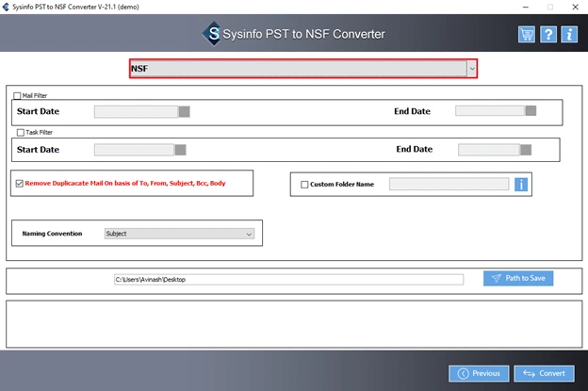Open the About info icon in header
This screenshot has height=391, width=588.
pos(569,35)
